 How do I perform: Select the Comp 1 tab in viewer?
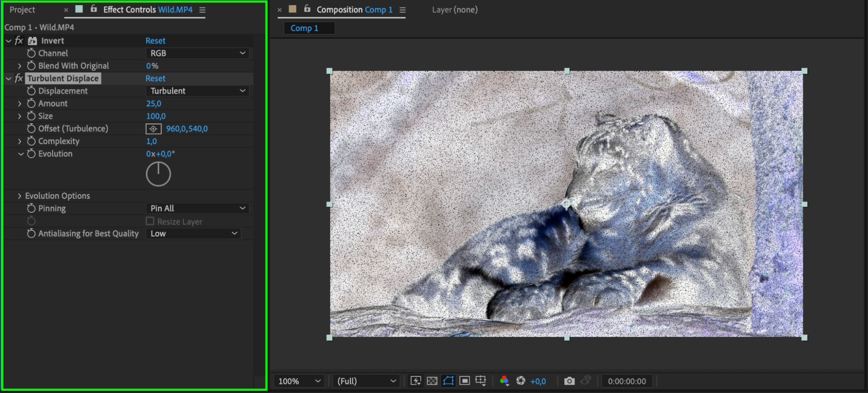tap(304, 28)
